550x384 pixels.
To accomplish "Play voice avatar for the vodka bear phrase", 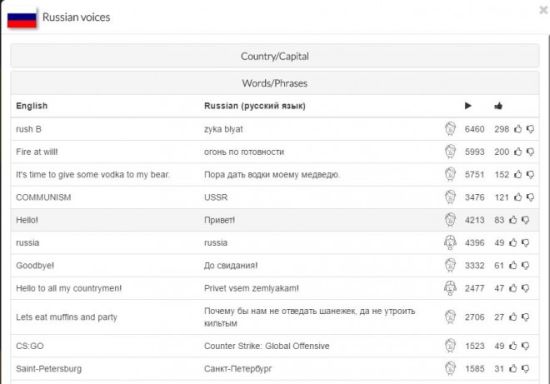I will coord(450,174).
